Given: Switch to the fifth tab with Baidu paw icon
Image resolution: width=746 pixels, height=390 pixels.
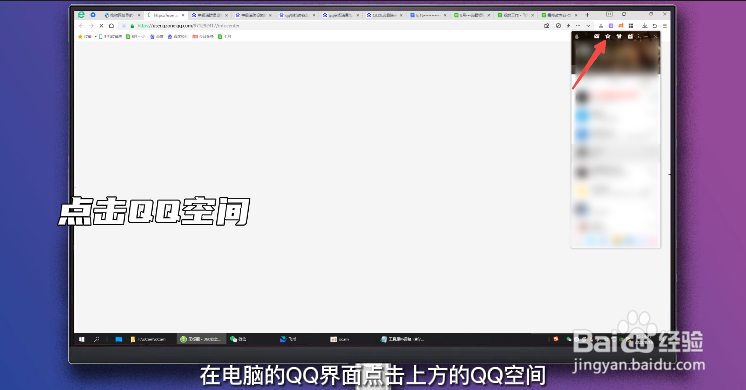Looking at the screenshot, I should 297,15.
